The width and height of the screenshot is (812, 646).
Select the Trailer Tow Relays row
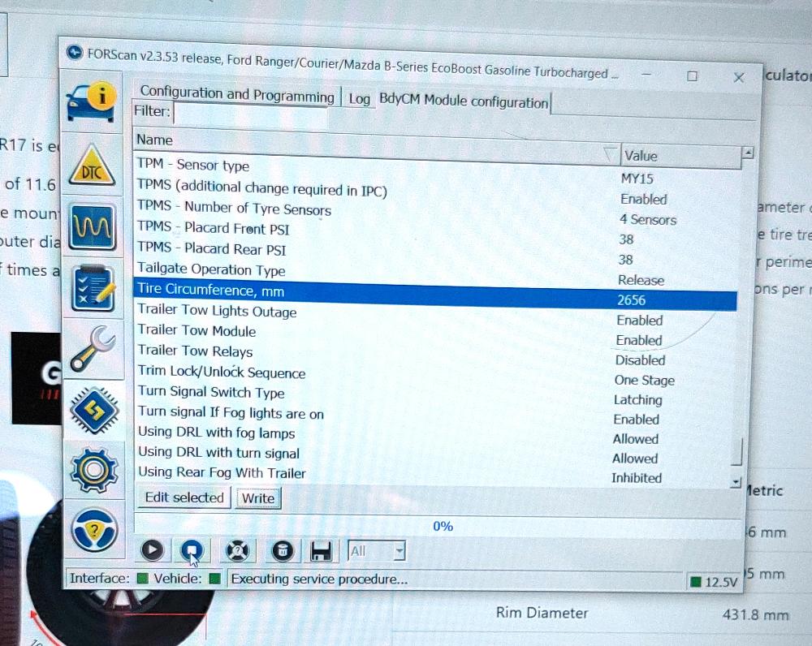click(x=435, y=355)
